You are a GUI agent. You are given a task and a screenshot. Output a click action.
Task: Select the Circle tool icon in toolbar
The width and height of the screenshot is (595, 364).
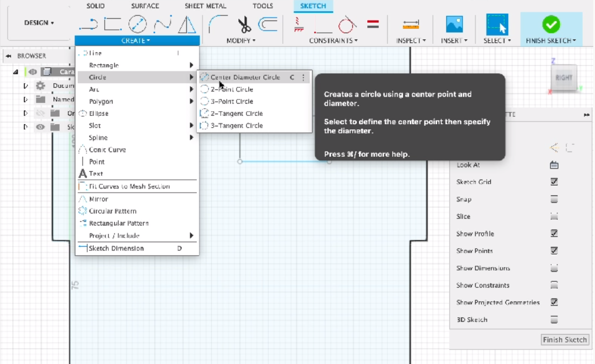coord(138,24)
